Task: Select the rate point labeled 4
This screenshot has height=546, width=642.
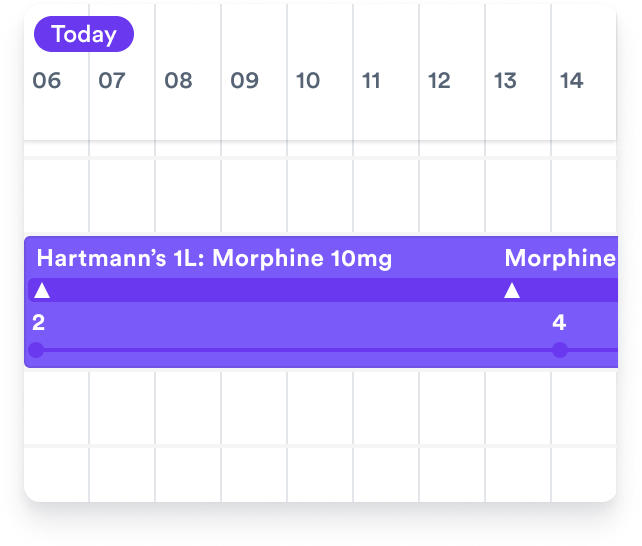Action: coord(560,350)
